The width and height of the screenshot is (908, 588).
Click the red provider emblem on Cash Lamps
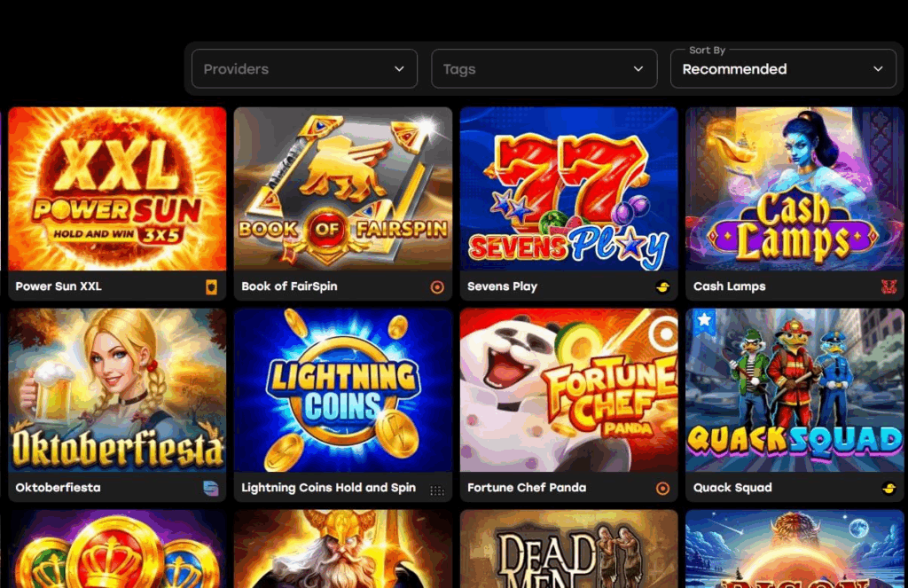click(889, 286)
